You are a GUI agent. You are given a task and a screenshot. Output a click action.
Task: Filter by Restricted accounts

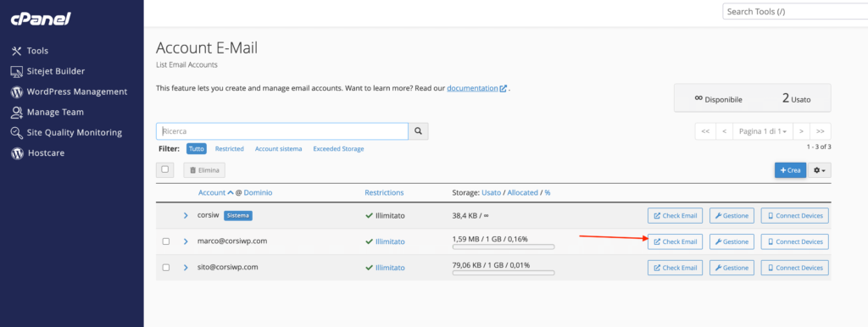(230, 149)
